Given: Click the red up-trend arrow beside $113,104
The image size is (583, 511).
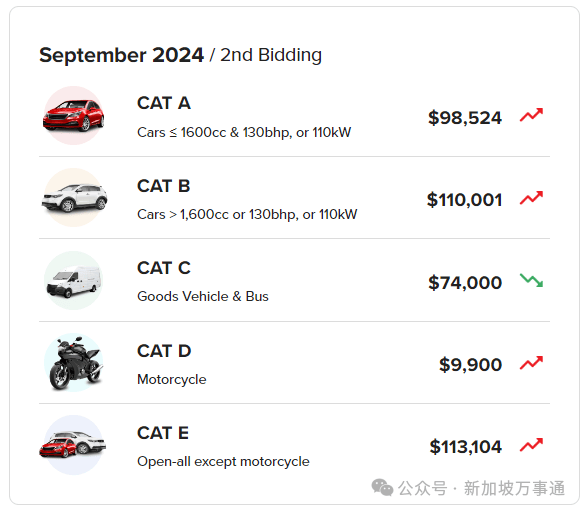Looking at the screenshot, I should point(531,445).
